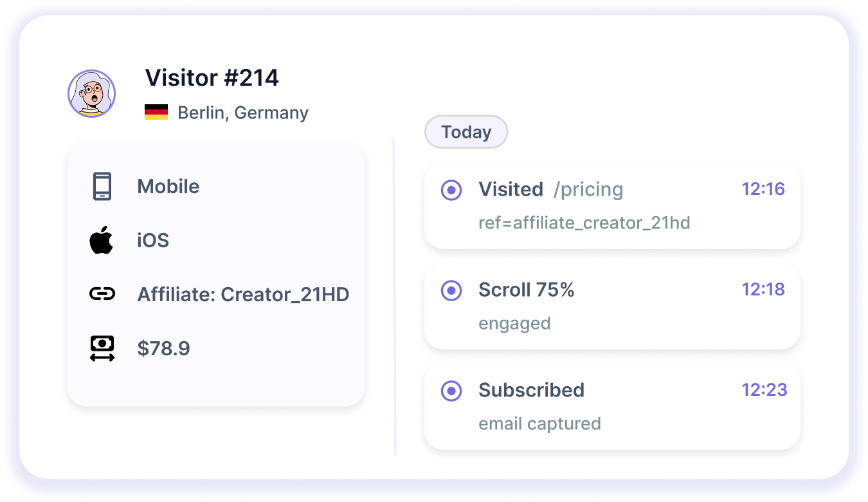Select the Subscribed event radio marker

pyautogui.click(x=451, y=391)
